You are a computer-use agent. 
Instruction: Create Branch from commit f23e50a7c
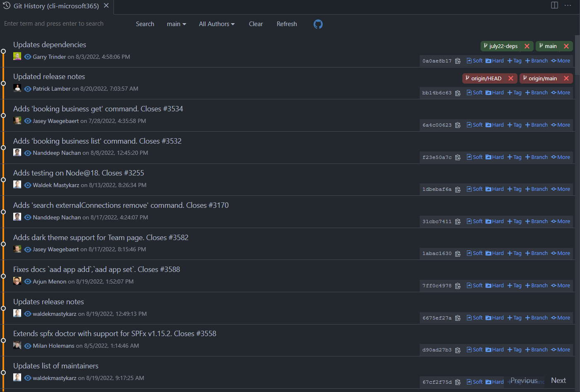point(536,157)
